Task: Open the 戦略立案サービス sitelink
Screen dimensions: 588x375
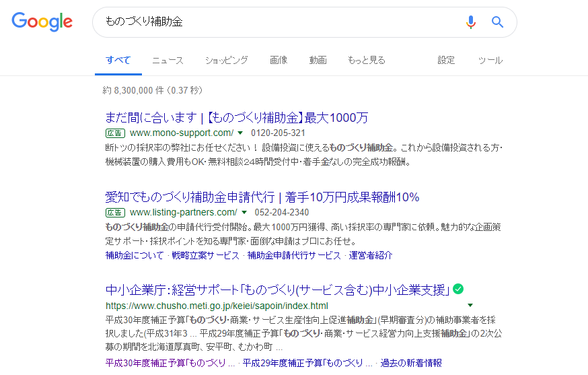Action: point(205,256)
